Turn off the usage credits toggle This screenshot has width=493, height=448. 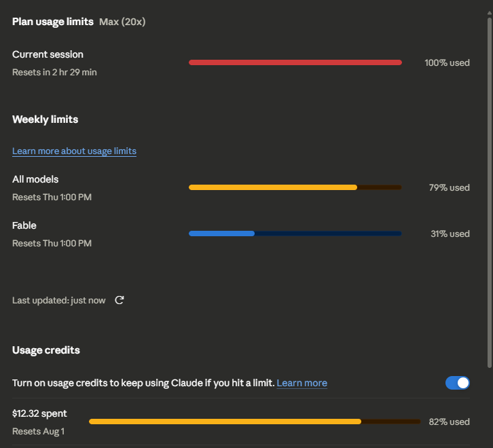(458, 383)
